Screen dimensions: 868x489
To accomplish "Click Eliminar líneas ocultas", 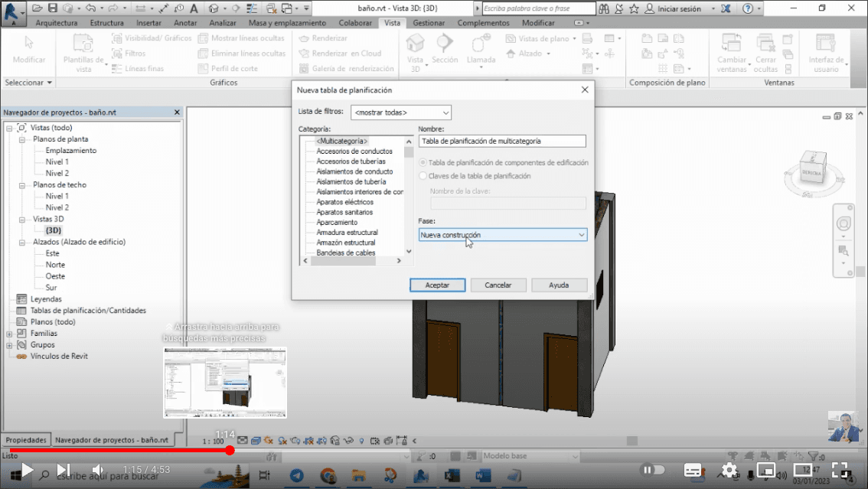I will [242, 54].
